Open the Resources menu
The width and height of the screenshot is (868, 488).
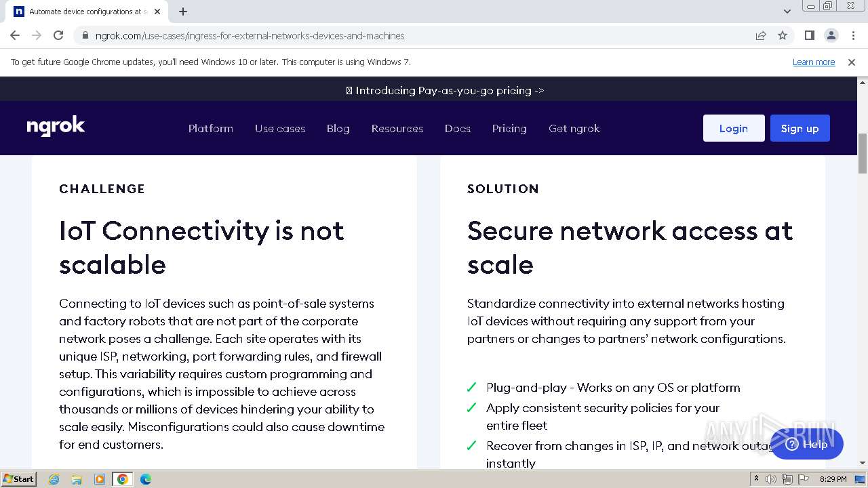pyautogui.click(x=397, y=128)
